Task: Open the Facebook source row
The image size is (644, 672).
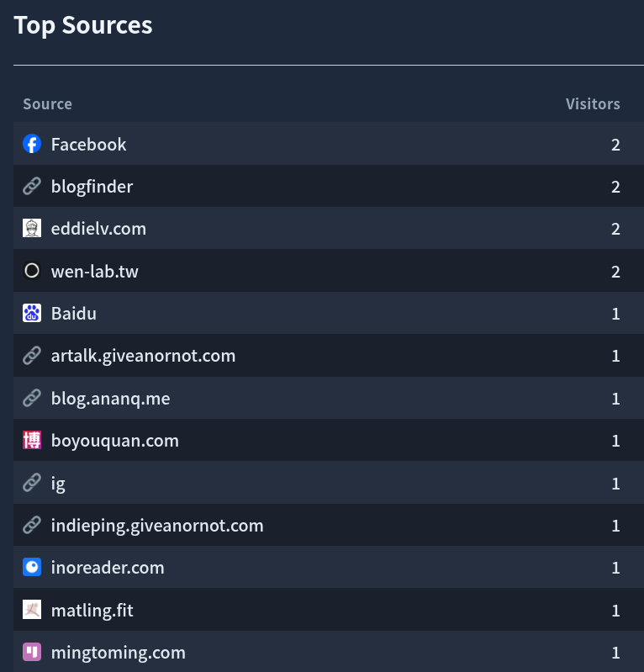Action: 329,144
